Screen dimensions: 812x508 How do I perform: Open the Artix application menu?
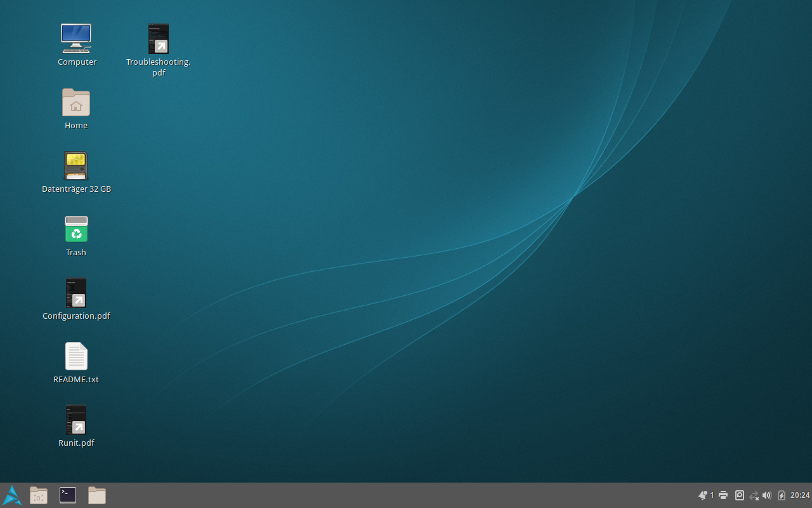point(12,495)
